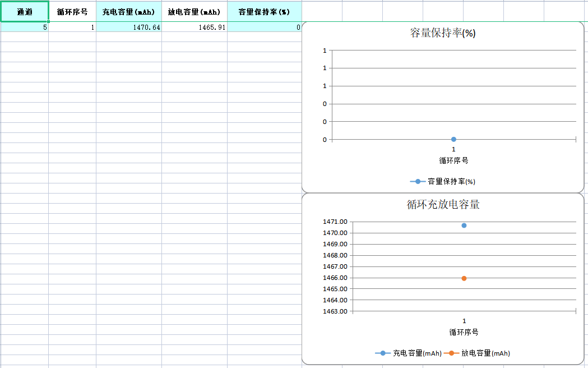Click the 放电容量(mAh) legend entry

click(477, 353)
